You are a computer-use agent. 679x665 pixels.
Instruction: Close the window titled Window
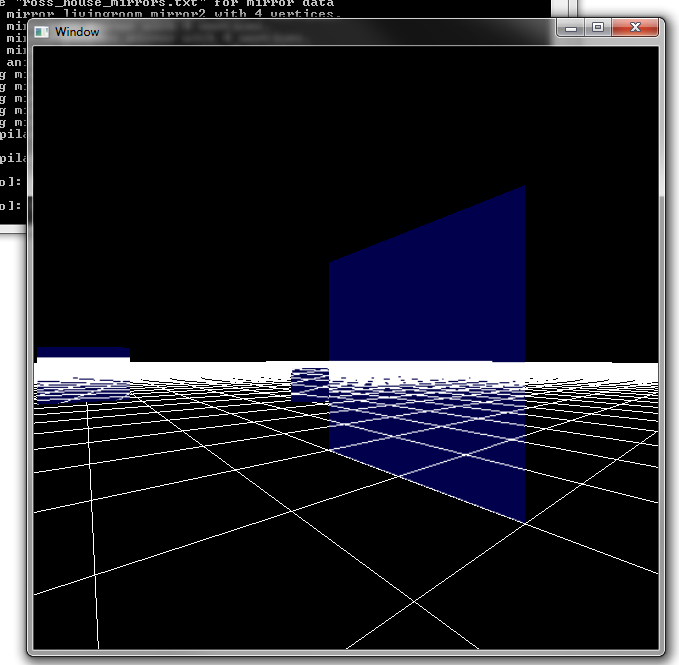tap(637, 28)
